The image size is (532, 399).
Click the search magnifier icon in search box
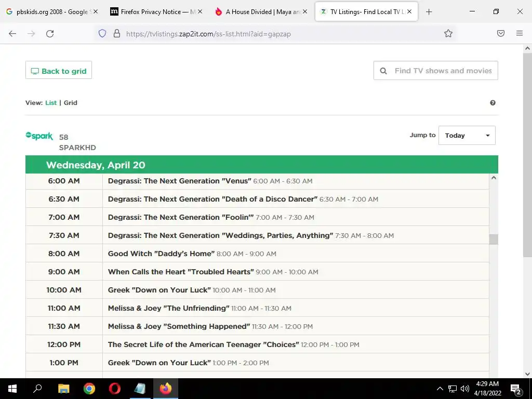[383, 71]
